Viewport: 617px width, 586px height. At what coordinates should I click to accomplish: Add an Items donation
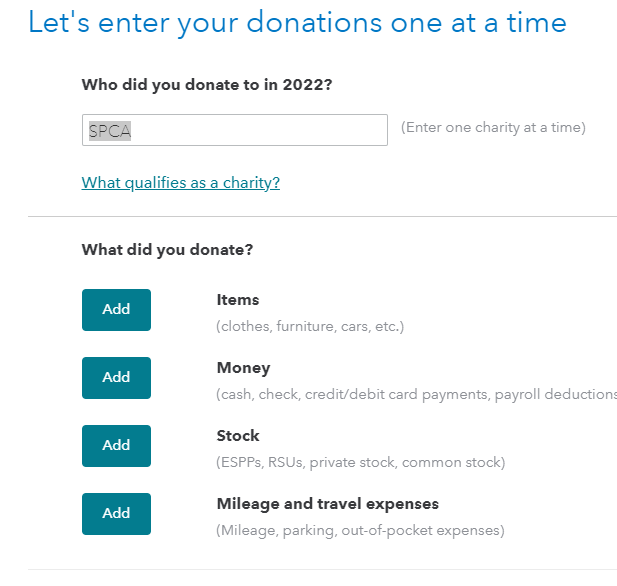[x=116, y=310]
